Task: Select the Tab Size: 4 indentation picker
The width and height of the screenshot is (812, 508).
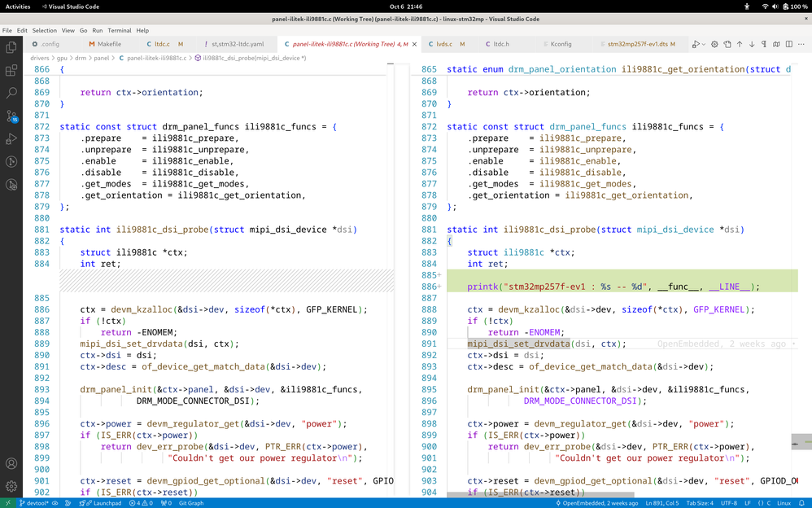Action: pos(700,503)
